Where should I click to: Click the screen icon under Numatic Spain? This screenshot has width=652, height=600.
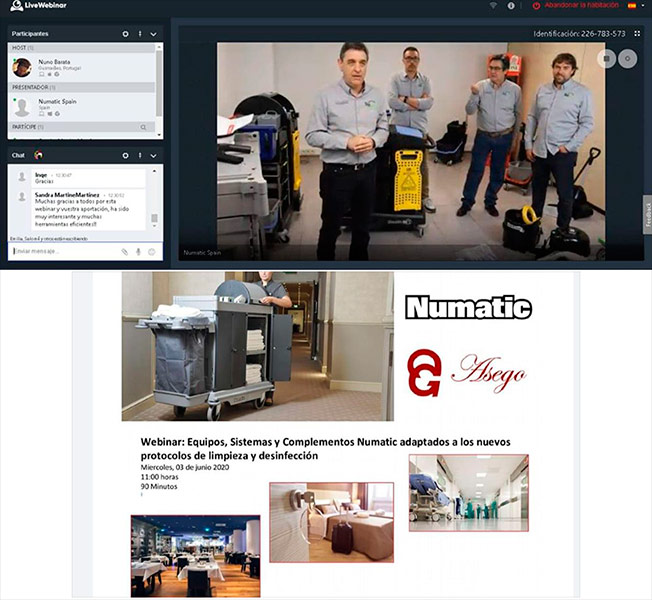[41, 114]
